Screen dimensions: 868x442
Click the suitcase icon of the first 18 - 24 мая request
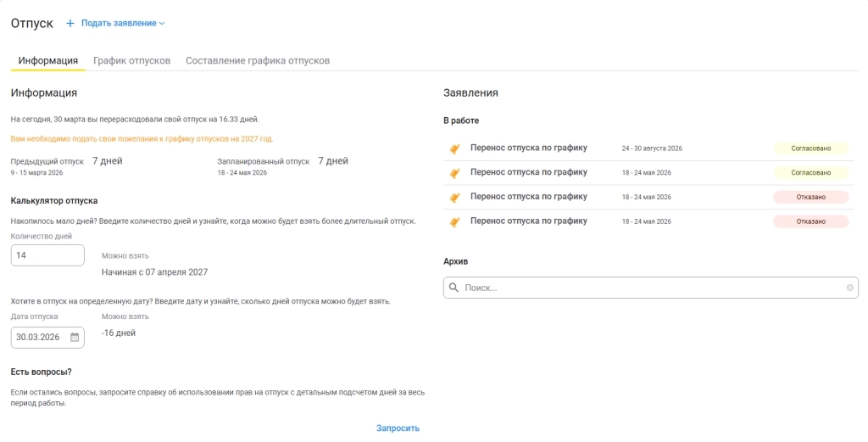[x=454, y=173]
